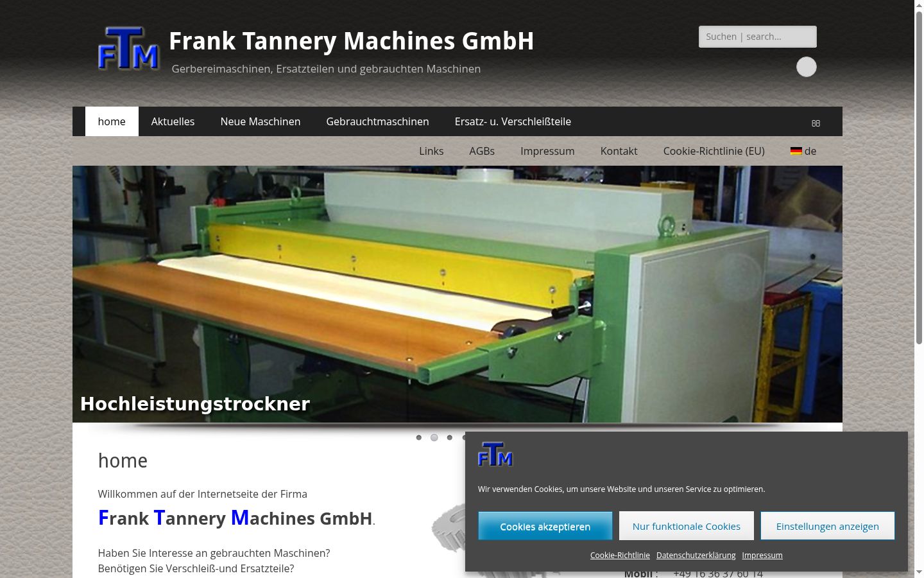The width and height of the screenshot is (924, 578).
Task: Select the German flag language switcher
Action: point(803,151)
